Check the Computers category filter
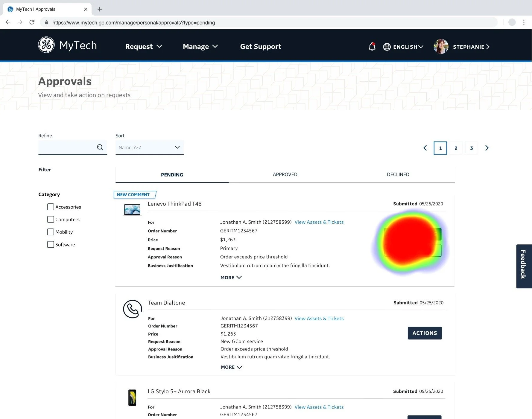This screenshot has width=532, height=419. pos(51,219)
